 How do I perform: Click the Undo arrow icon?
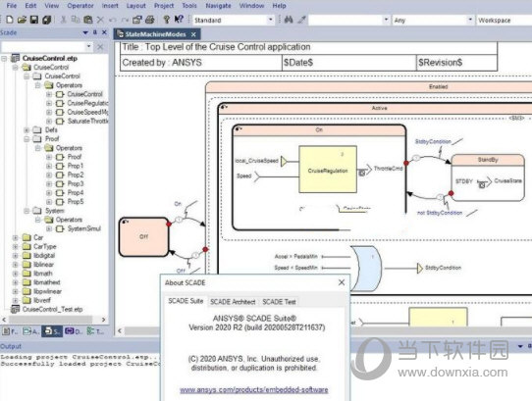pyautogui.click(x=113, y=20)
